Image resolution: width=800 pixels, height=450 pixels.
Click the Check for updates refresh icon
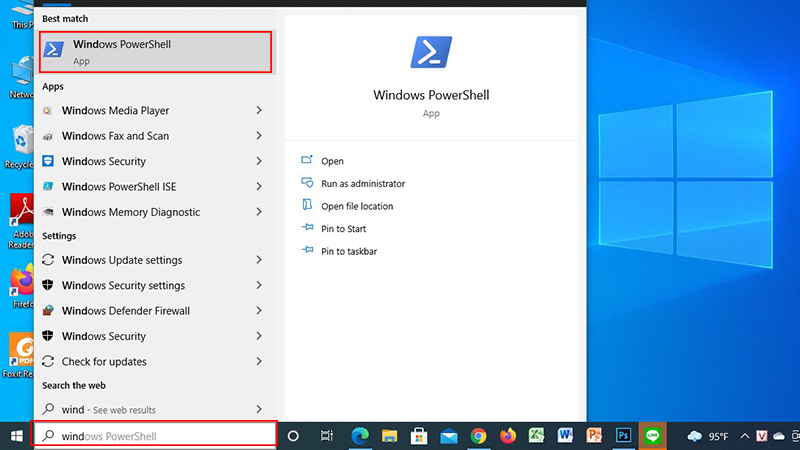[48, 361]
